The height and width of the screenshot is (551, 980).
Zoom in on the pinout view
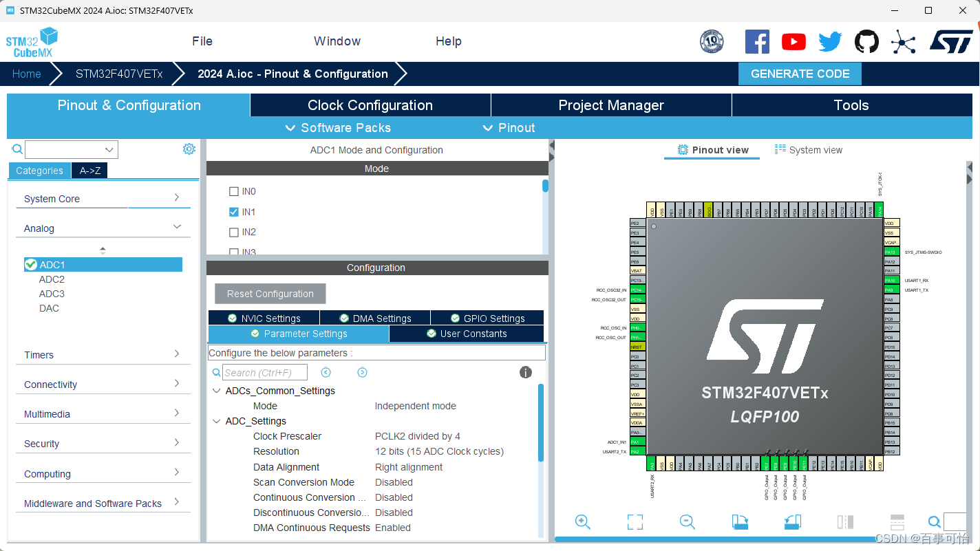583,521
